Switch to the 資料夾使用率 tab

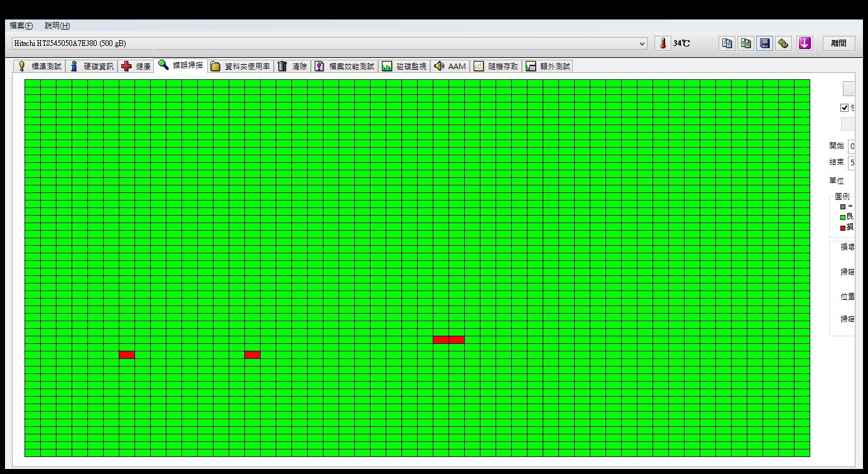[x=241, y=66]
